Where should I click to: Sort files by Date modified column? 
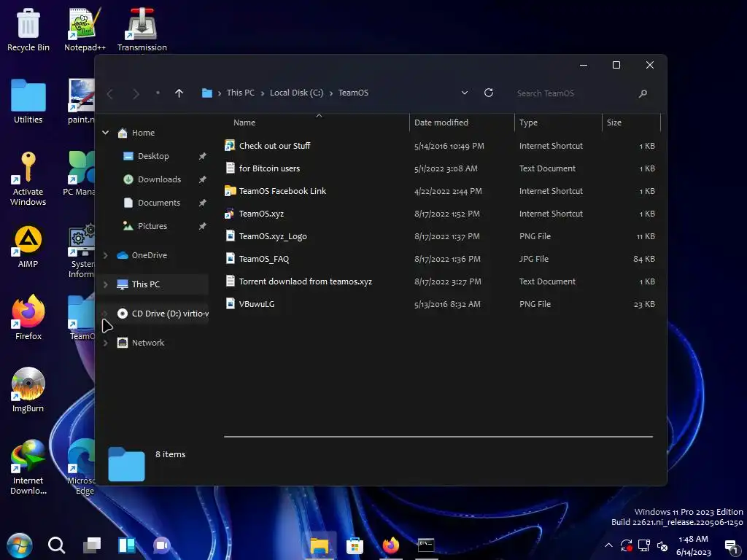pyautogui.click(x=462, y=122)
